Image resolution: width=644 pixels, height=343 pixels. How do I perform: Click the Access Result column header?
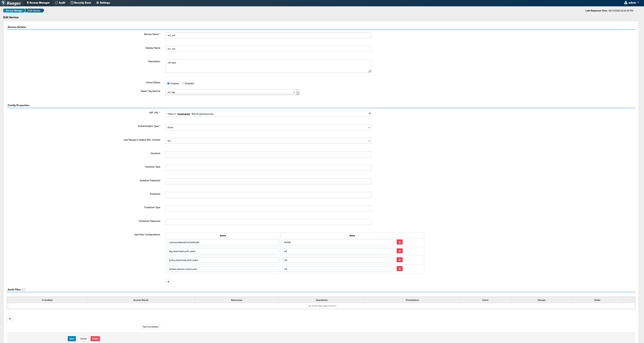coord(141,300)
